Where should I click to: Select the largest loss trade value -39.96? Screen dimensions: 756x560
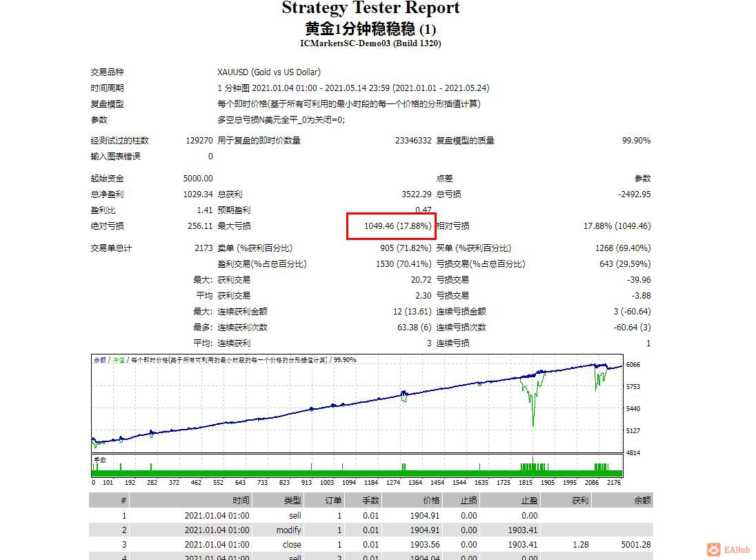pos(639,281)
